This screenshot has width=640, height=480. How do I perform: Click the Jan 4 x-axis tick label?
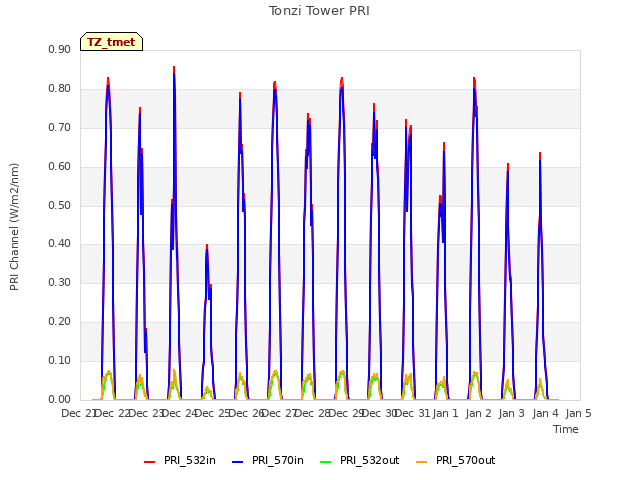pyautogui.click(x=546, y=413)
